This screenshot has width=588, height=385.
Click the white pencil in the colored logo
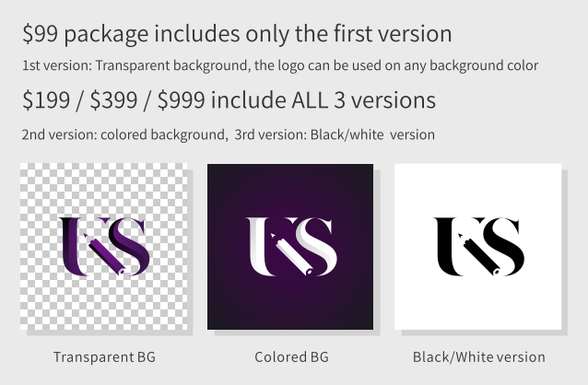pos(291,254)
